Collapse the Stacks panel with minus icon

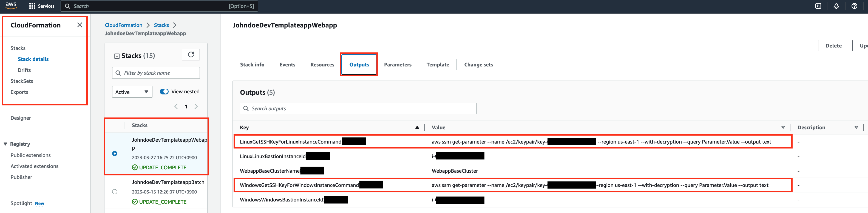(117, 56)
